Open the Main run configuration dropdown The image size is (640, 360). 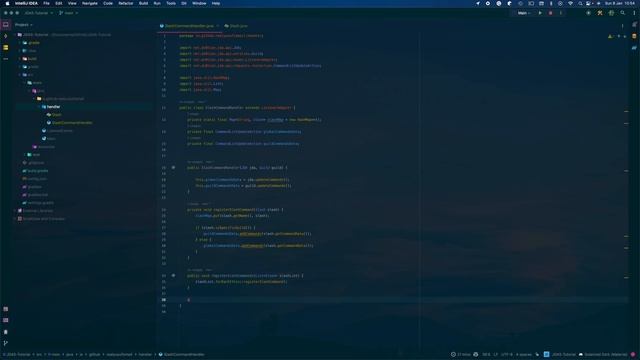[x=524, y=13]
